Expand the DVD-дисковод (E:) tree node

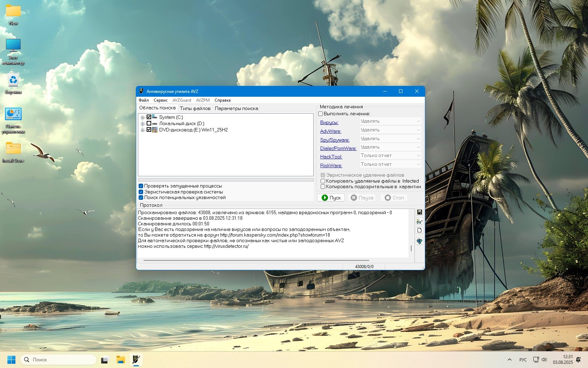click(142, 130)
